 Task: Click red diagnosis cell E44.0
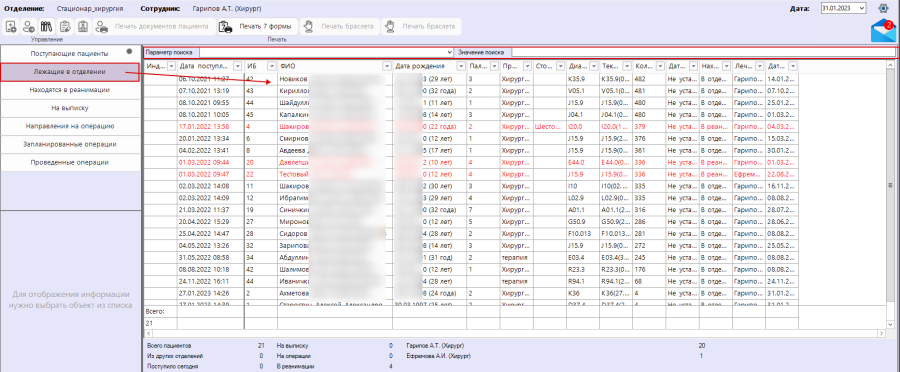583,162
